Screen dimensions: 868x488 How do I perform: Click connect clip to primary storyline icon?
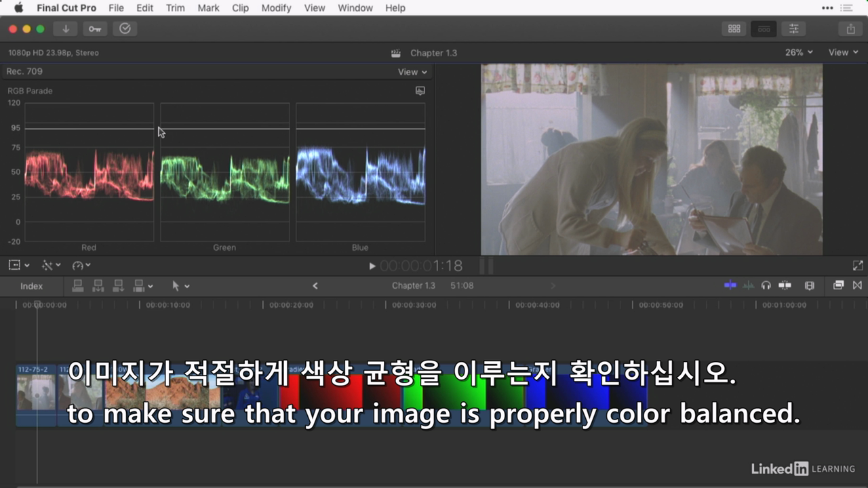pos(77,286)
